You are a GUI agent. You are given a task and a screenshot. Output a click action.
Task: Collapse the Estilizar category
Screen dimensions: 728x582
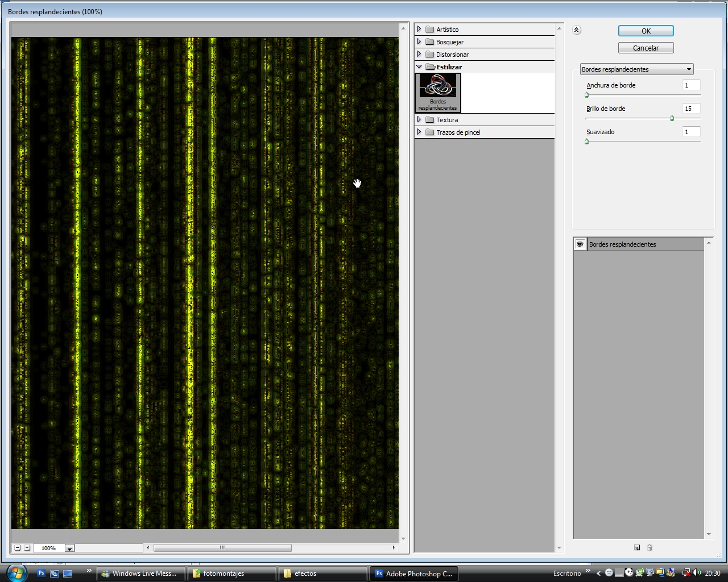pyautogui.click(x=419, y=66)
